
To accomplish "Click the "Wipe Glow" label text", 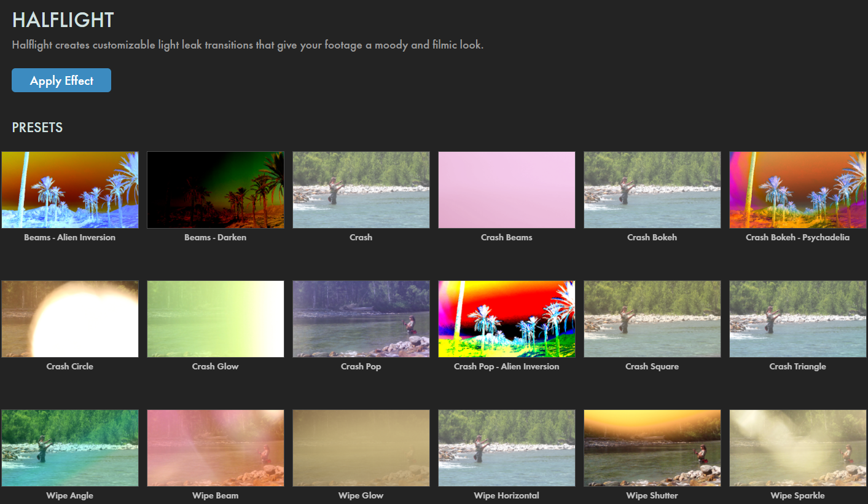I will (361, 495).
